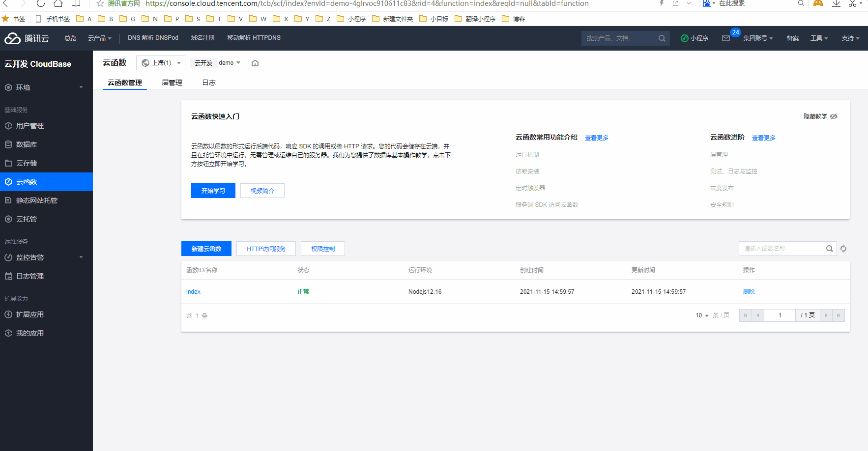The width and height of the screenshot is (868, 451).
Task: Open the mail messages icon with badge 24
Action: pos(726,38)
